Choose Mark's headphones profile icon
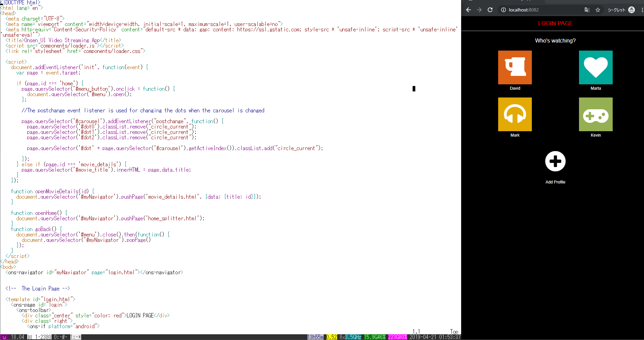 [515, 114]
